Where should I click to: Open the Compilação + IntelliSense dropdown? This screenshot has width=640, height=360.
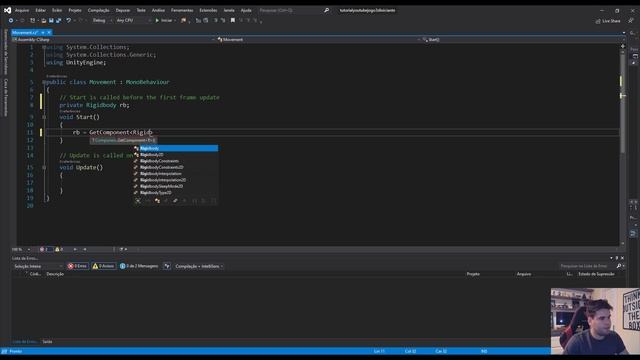click(199, 266)
